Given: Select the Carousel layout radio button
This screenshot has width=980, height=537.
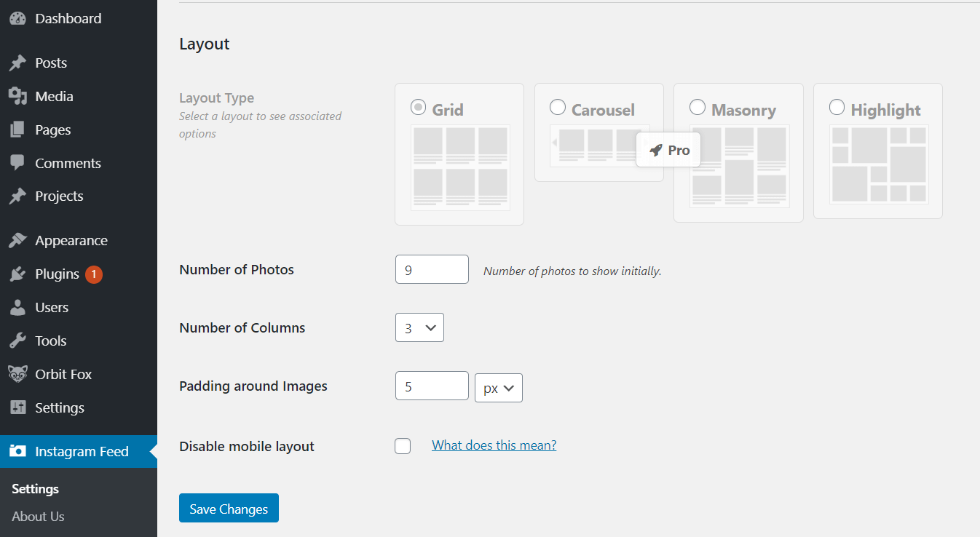Looking at the screenshot, I should pyautogui.click(x=558, y=108).
